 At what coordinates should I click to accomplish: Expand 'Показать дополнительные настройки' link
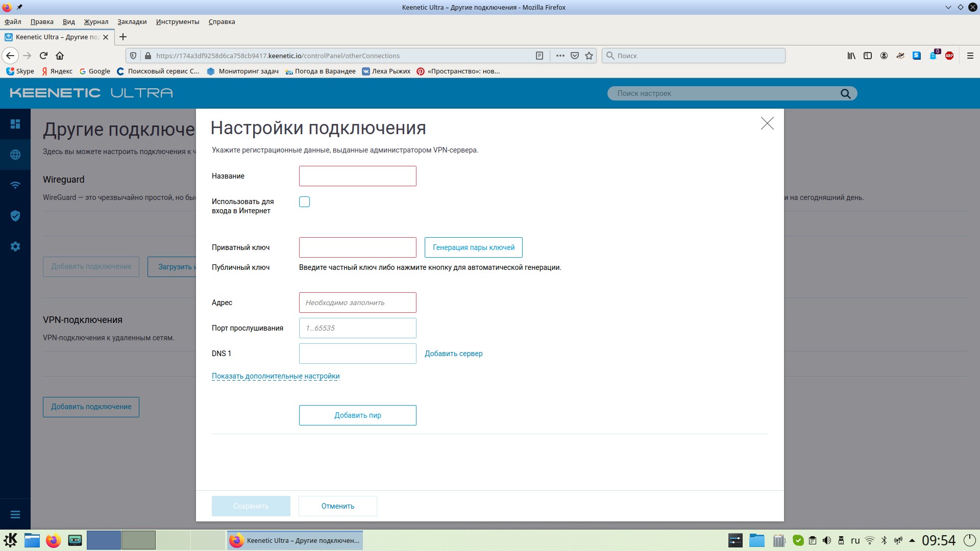pos(276,376)
